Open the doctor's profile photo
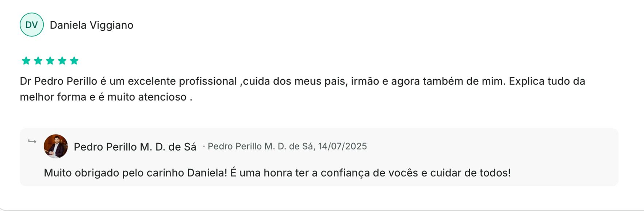 click(x=56, y=146)
